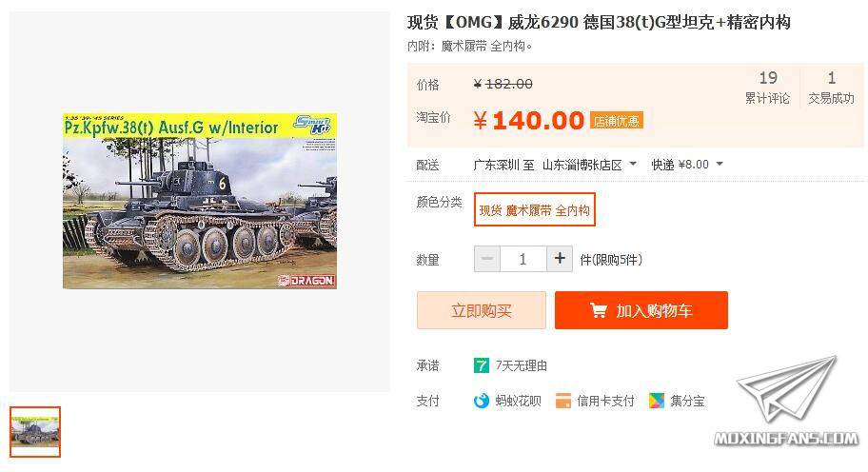Decrease quantity with the minus button

487,259
